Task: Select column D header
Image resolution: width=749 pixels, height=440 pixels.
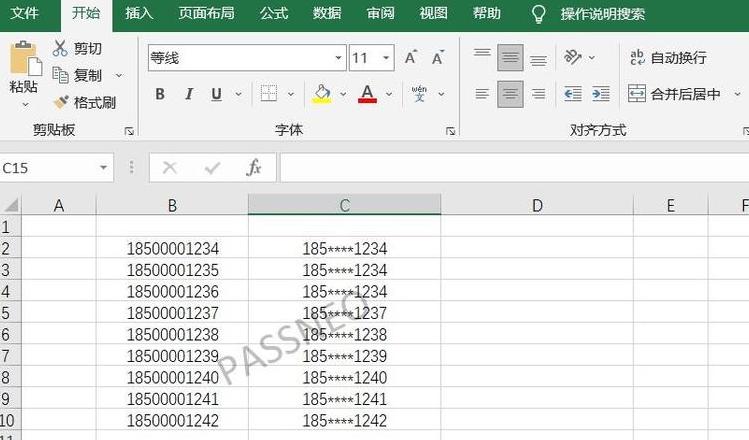Action: point(537,205)
